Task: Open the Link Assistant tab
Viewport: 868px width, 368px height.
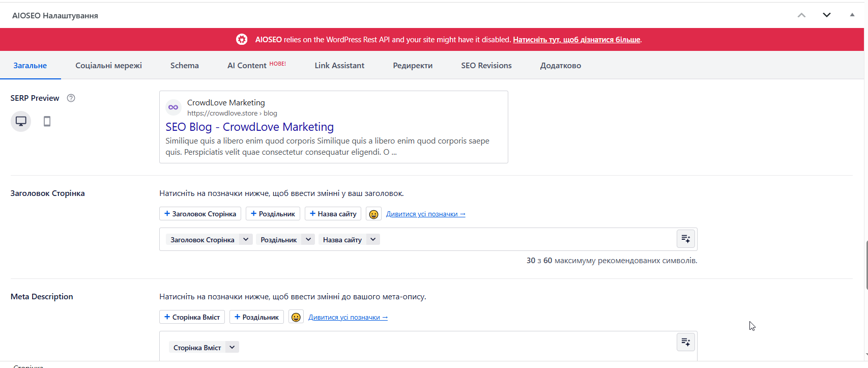Action: 339,66
